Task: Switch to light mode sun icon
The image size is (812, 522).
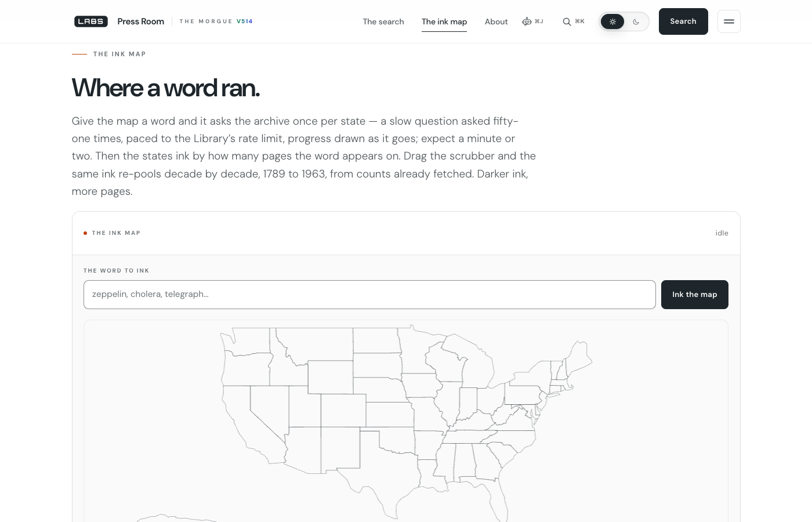Action: [x=612, y=21]
